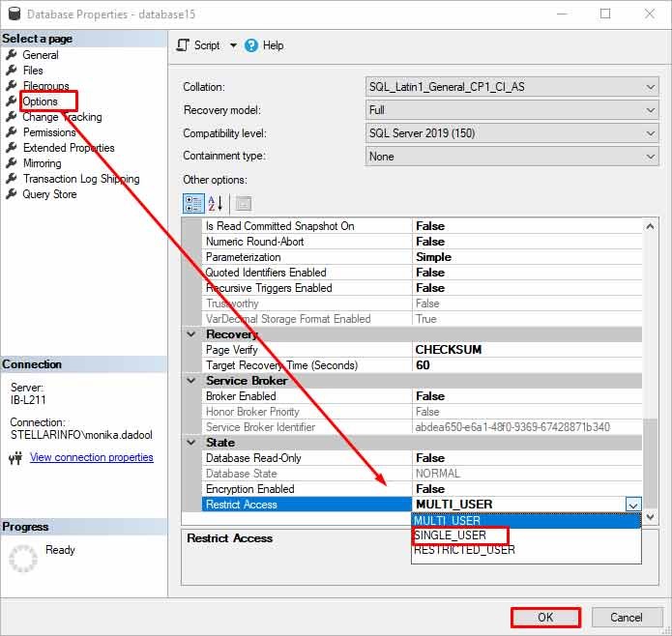Click the Categorized view icon in property toolbar
672x636 pixels.
tap(192, 203)
